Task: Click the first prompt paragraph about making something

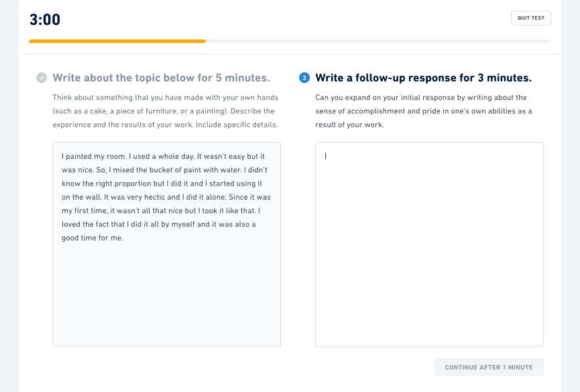Action: click(166, 111)
